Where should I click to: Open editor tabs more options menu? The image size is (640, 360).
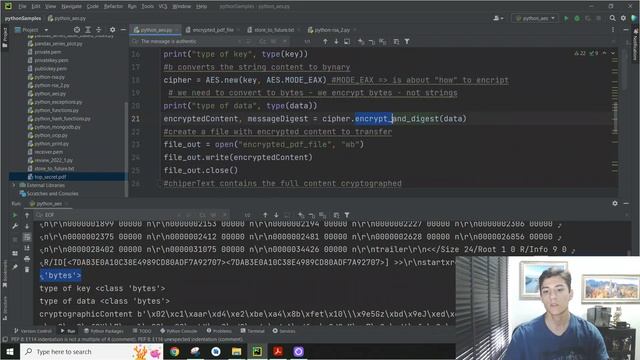pyautogui.click(x=613, y=30)
